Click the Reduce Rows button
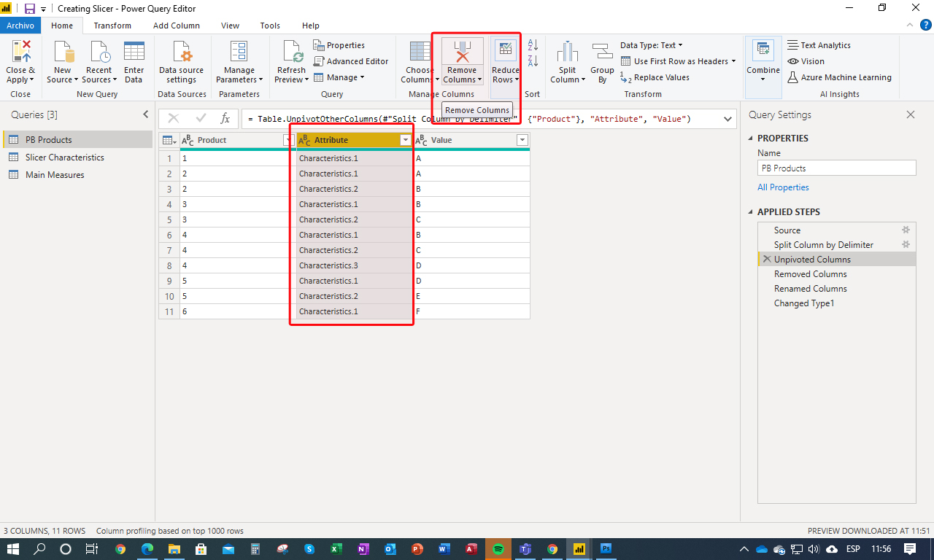Viewport: 934px width, 560px height. pyautogui.click(x=505, y=62)
